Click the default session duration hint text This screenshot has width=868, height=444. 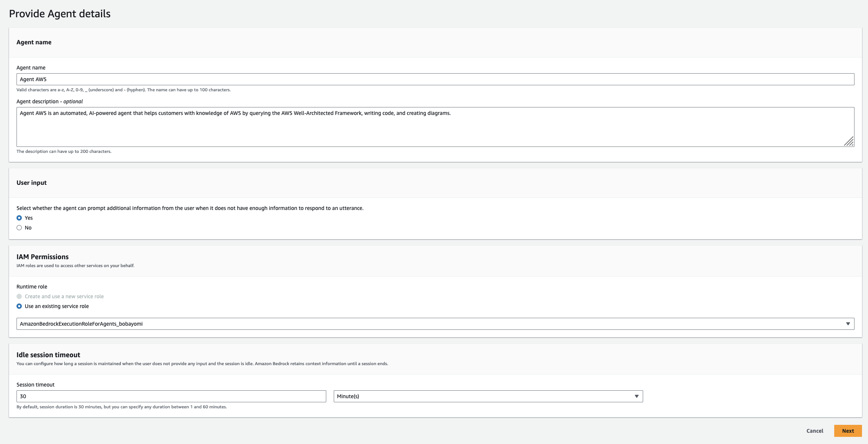(x=122, y=407)
